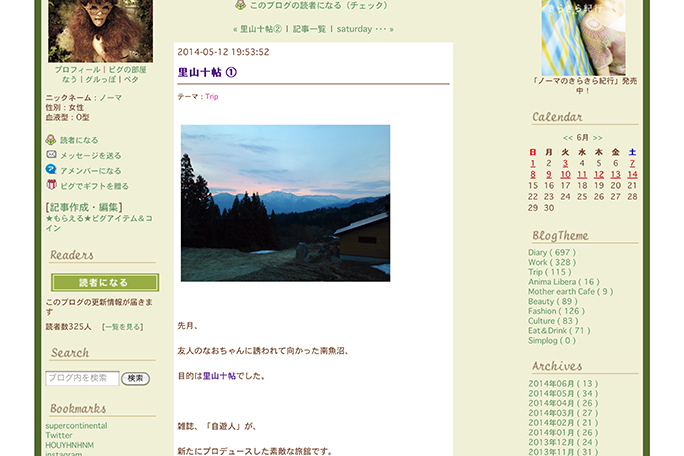Open 2013年12月 ( 24 ) archive

(563, 442)
